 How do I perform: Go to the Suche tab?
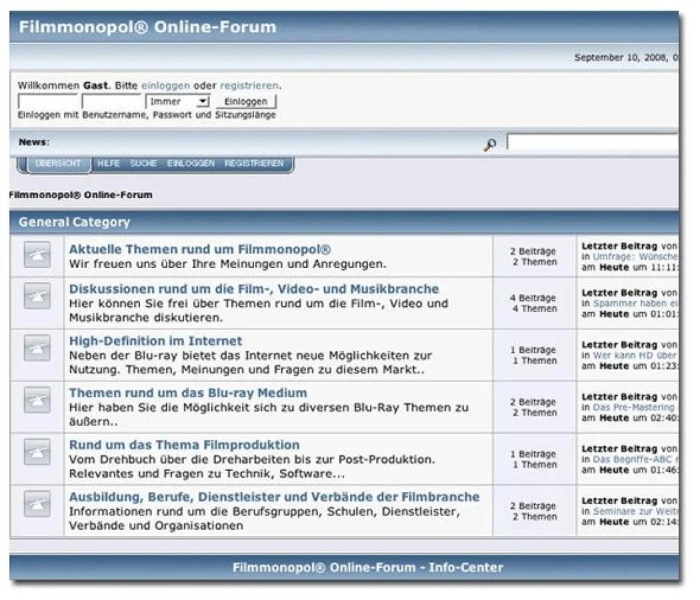(143, 163)
